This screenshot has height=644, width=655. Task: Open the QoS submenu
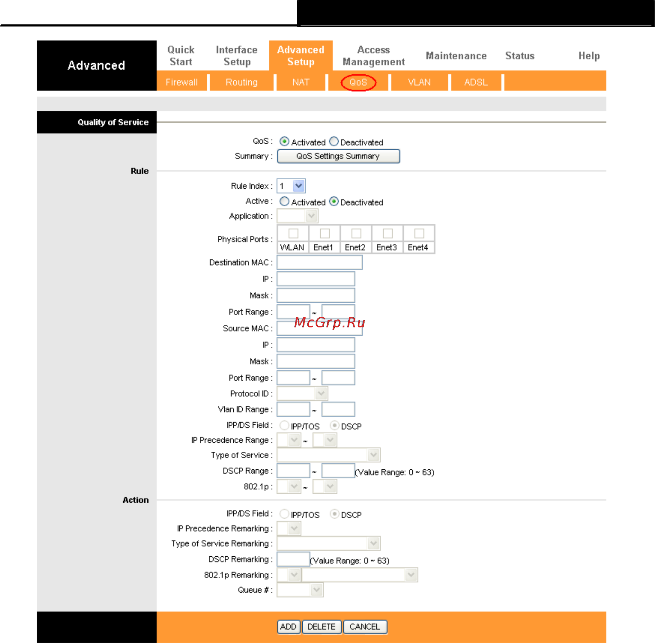[x=358, y=82]
